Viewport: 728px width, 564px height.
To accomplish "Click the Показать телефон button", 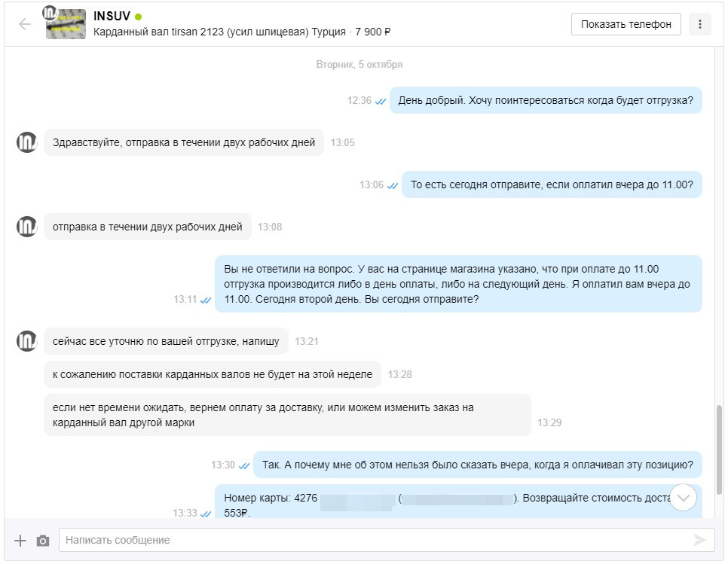I will [x=626, y=24].
